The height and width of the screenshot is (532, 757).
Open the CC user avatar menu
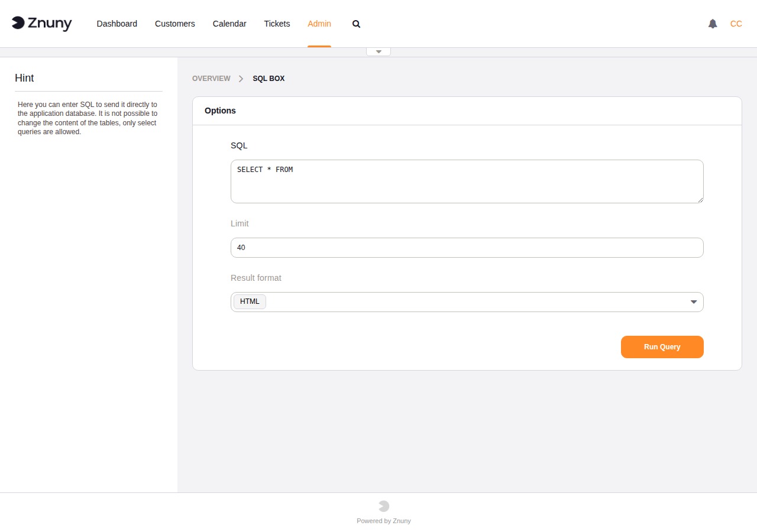tap(736, 24)
